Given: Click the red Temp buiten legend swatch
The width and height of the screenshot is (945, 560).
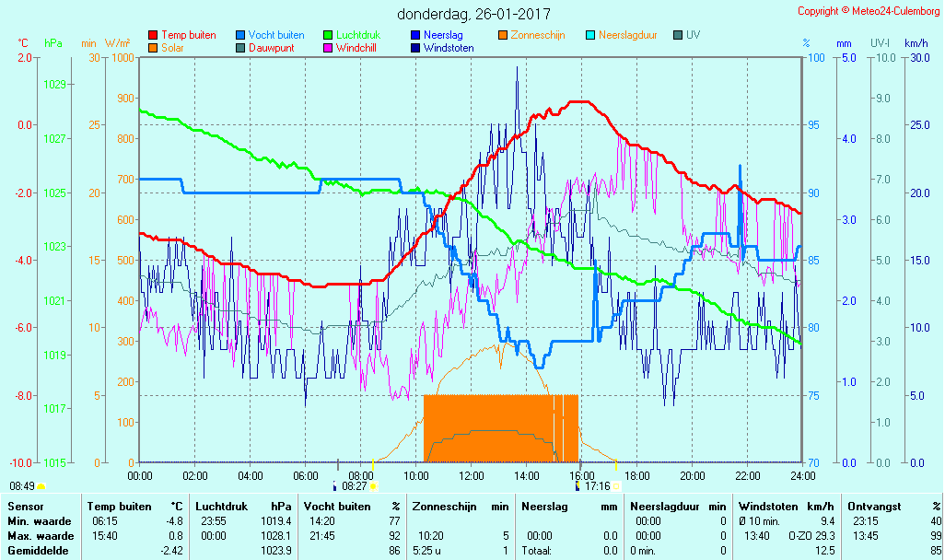Looking at the screenshot, I should [x=153, y=35].
